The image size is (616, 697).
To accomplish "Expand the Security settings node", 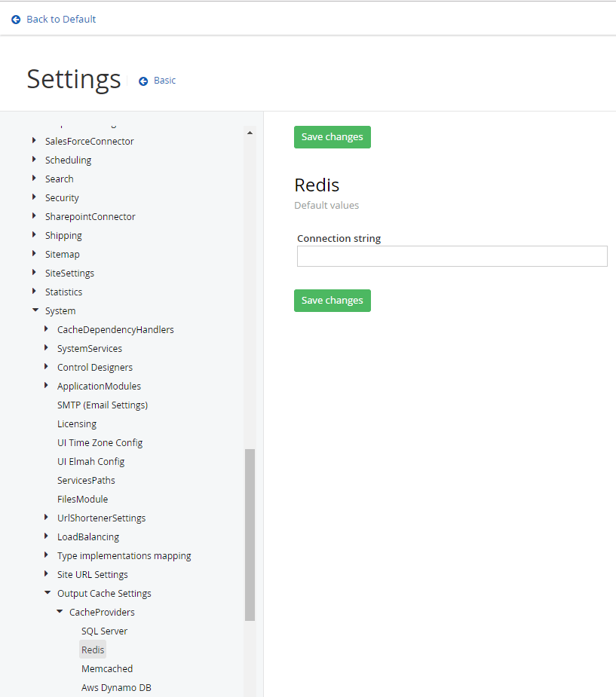I will coord(34,197).
